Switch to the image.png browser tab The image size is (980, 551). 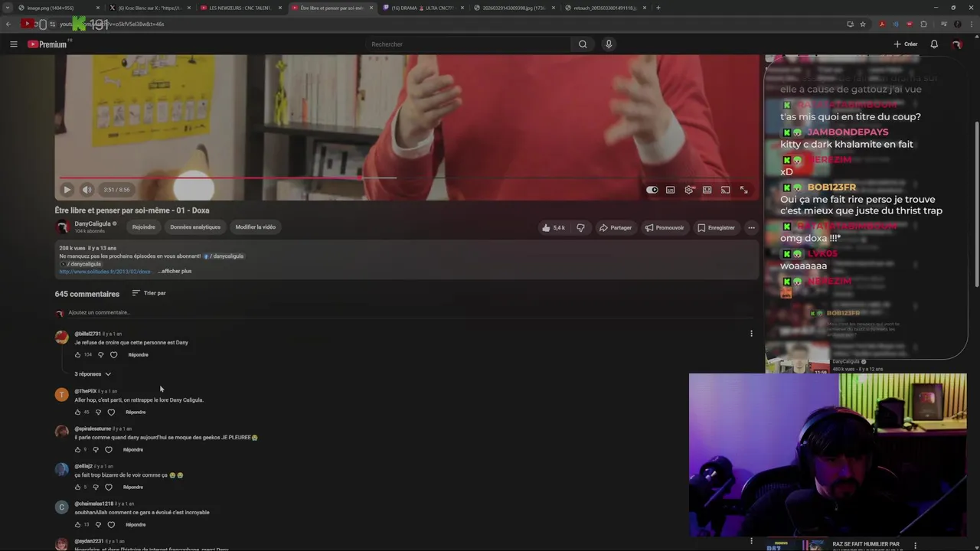coord(58,8)
